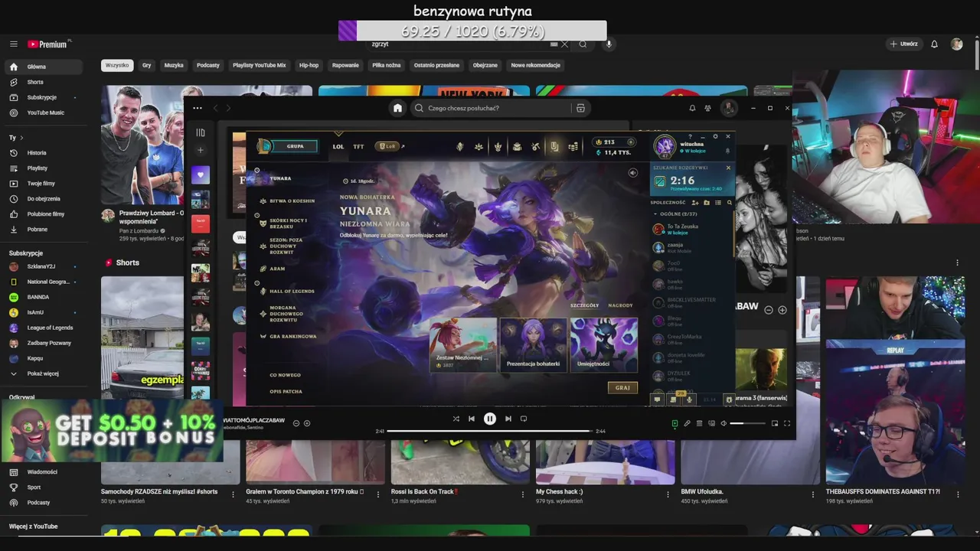Open OPIS PATCHA link
The height and width of the screenshot is (551, 980).
pyautogui.click(x=286, y=391)
